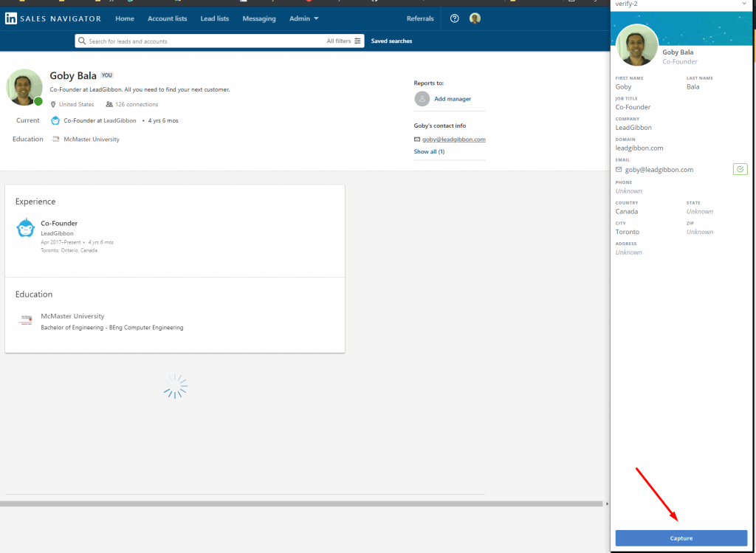Click the Add manager placeholder avatar icon
This screenshot has width=756, height=553.
[x=422, y=99]
